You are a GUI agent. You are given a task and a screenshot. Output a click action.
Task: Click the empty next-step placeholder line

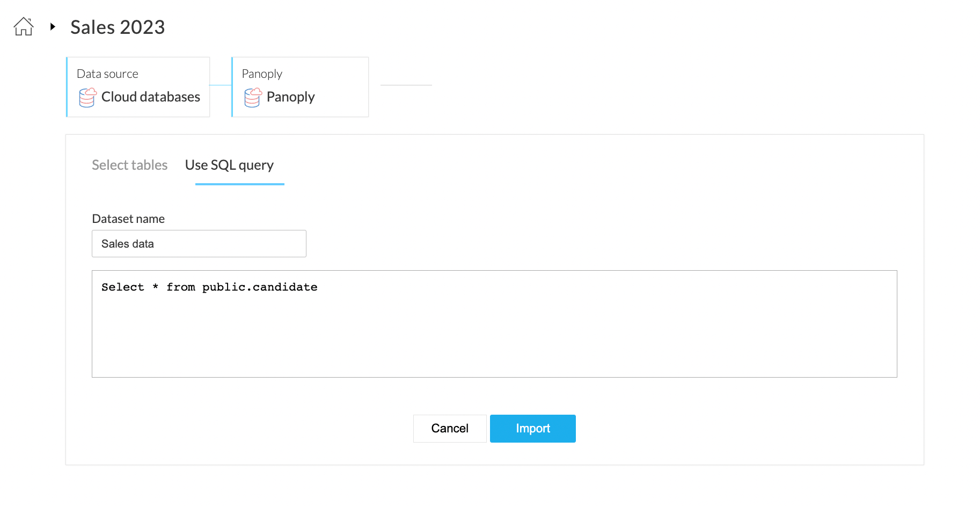point(406,85)
